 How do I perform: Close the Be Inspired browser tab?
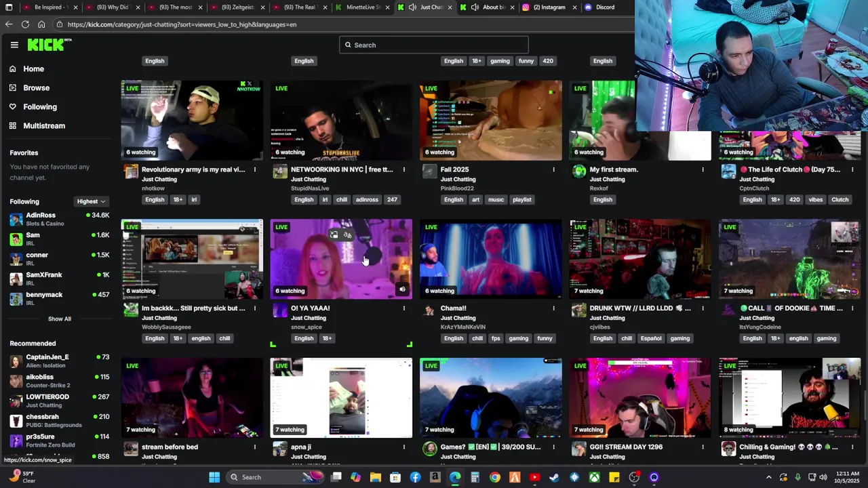[x=75, y=7]
